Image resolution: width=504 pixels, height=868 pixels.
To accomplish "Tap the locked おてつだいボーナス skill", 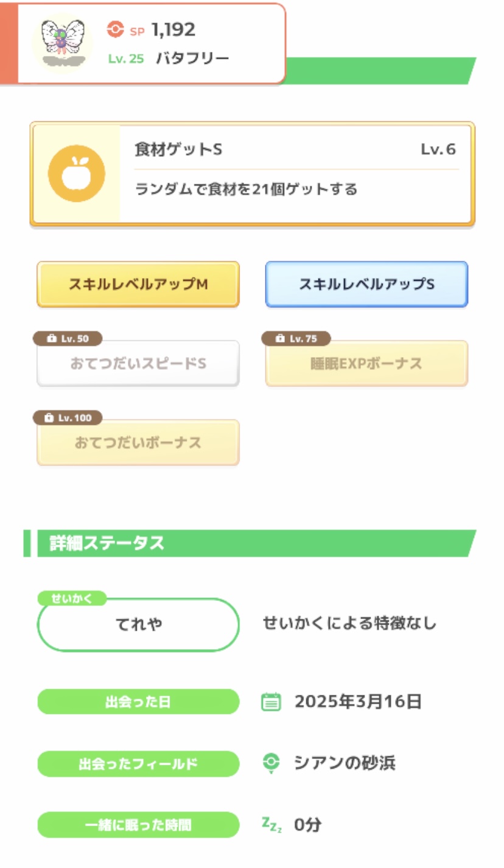I will tap(138, 443).
